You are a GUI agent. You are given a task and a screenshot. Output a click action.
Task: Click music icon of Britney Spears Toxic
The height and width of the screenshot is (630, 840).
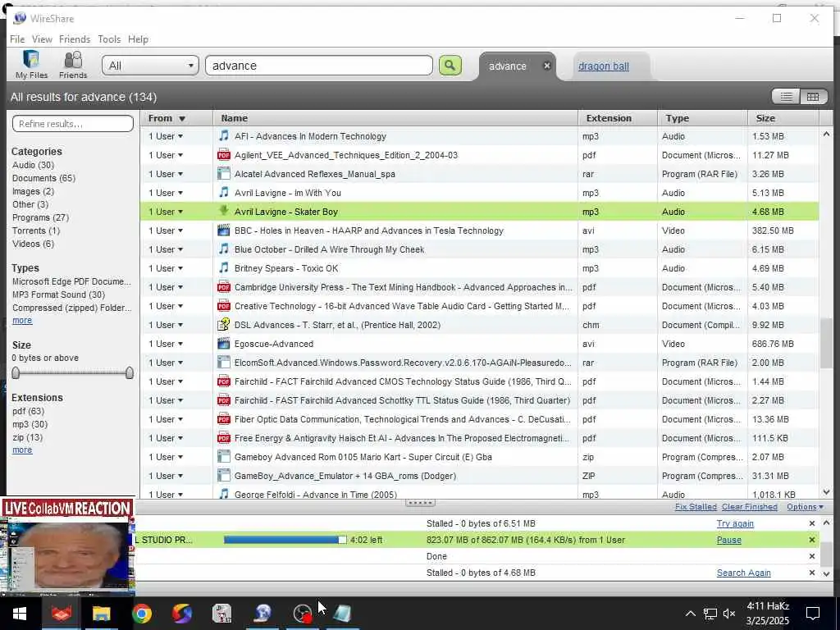coord(224,268)
